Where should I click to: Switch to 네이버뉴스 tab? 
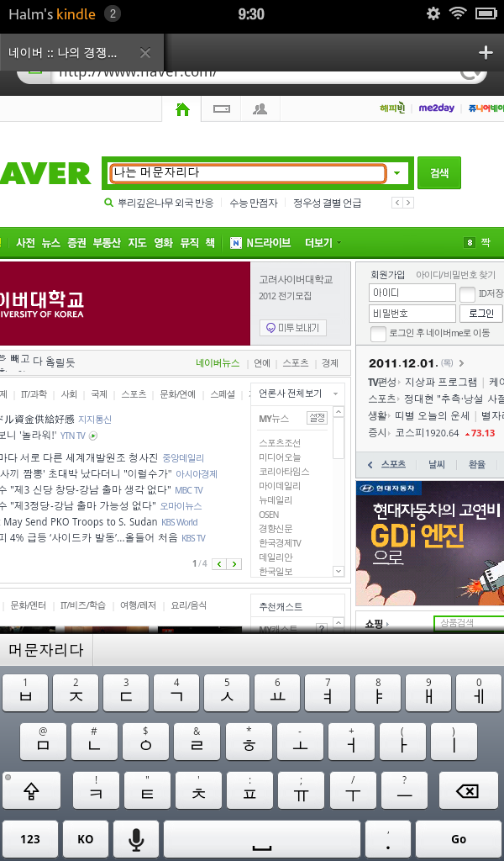coord(218,363)
